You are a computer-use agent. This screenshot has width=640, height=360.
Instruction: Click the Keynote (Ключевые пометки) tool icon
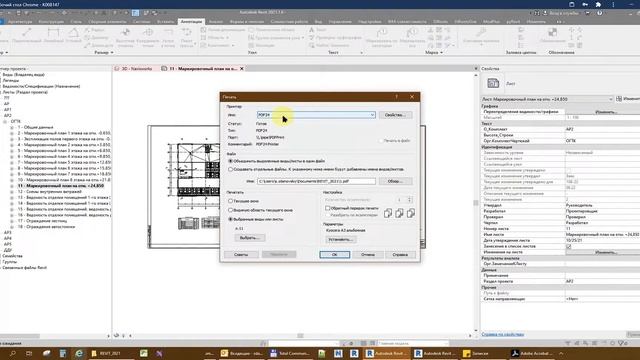pyautogui.click(x=481, y=33)
